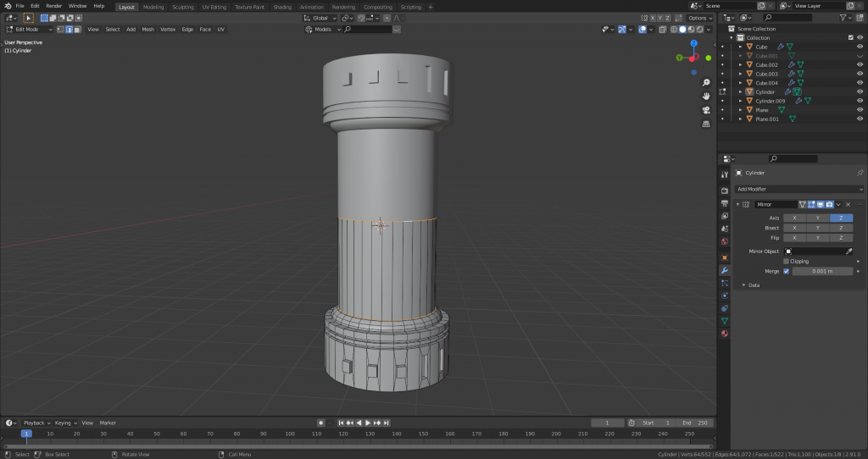Viewport: 868px width, 459px height.
Task: Switch to vertex select mode
Action: [60, 30]
